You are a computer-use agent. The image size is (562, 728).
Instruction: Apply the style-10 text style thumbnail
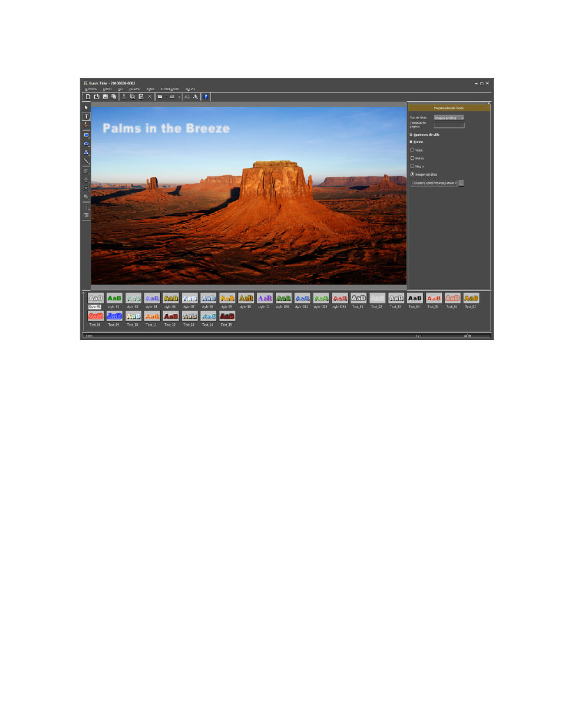(246, 299)
